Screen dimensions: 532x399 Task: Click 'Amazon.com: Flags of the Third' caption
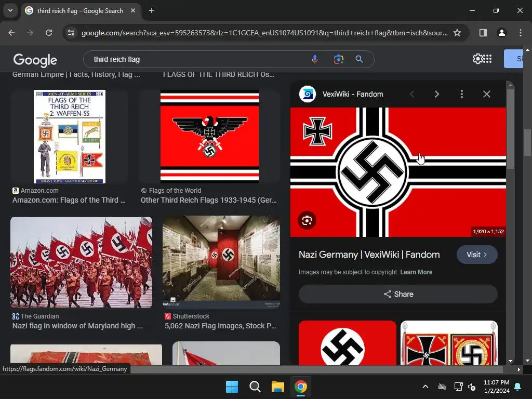[69, 200]
